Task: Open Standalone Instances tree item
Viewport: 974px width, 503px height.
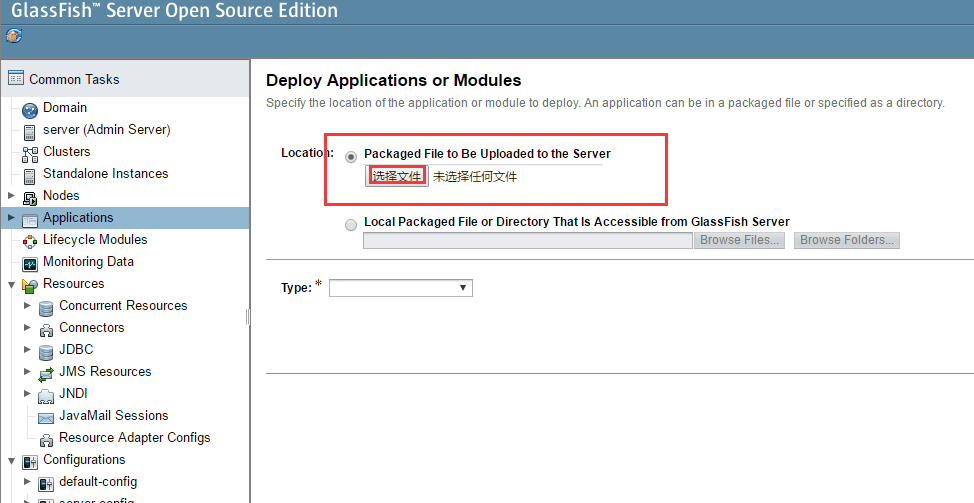Action: click(x=106, y=173)
